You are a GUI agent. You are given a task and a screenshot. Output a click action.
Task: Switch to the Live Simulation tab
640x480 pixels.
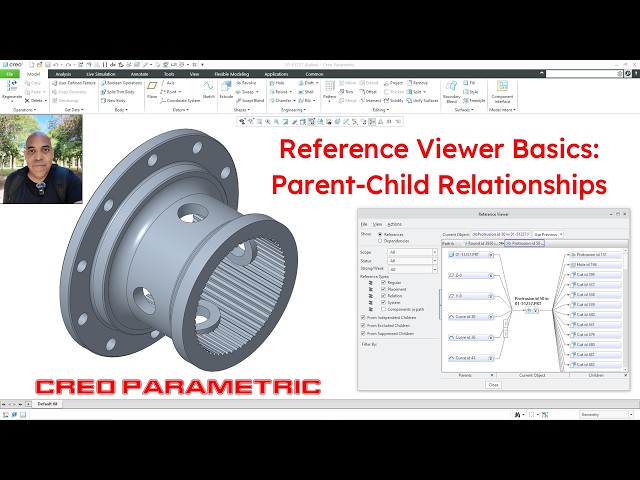coord(101,74)
